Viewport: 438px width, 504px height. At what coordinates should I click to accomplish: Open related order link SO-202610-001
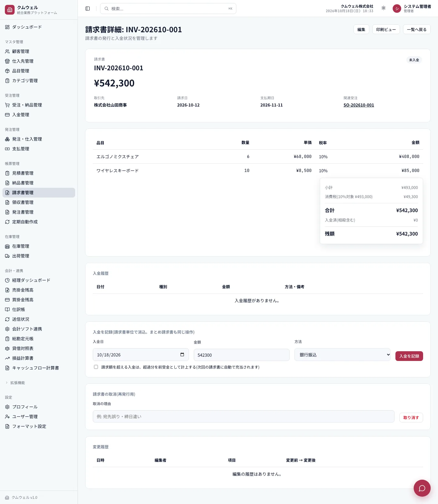tap(359, 105)
